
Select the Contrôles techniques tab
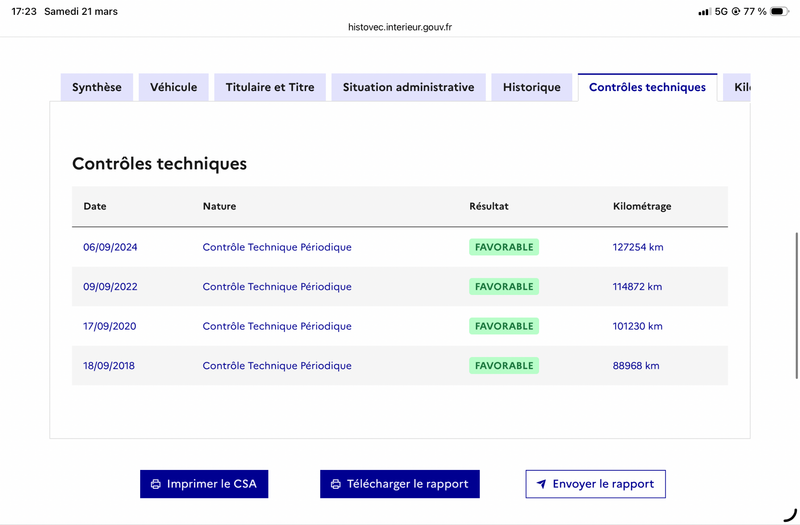tap(647, 87)
